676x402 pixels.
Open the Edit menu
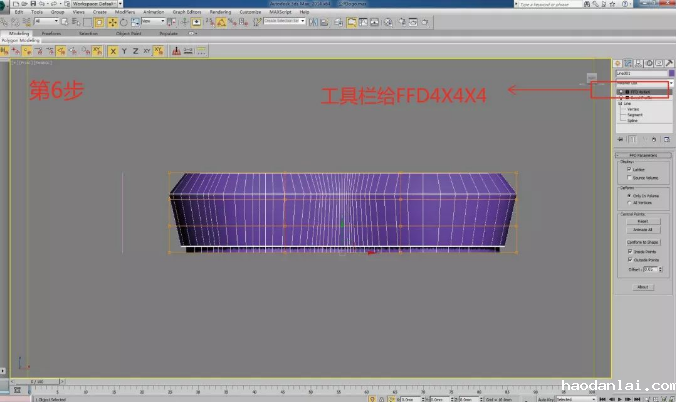(x=19, y=12)
